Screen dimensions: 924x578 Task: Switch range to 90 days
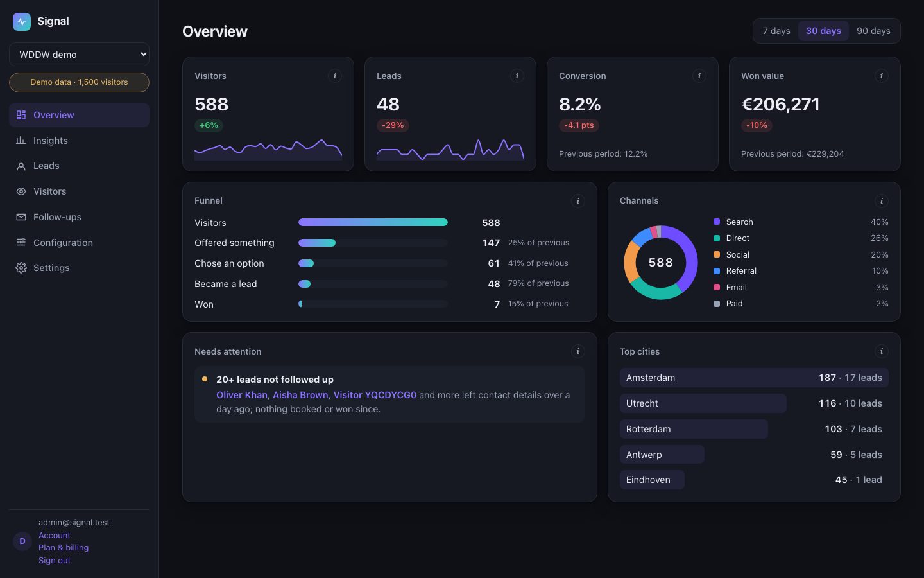coord(873,31)
